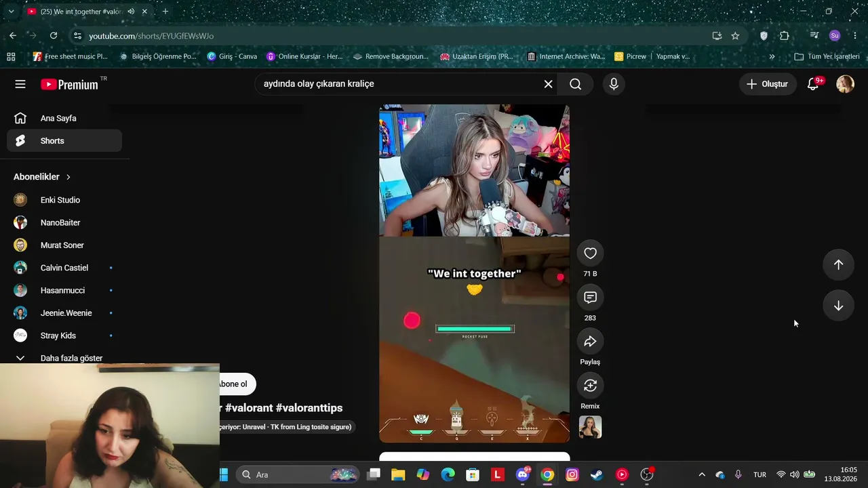The width and height of the screenshot is (868, 488).
Task: Open Chrome profile 'Su' avatar
Action: tap(835, 36)
